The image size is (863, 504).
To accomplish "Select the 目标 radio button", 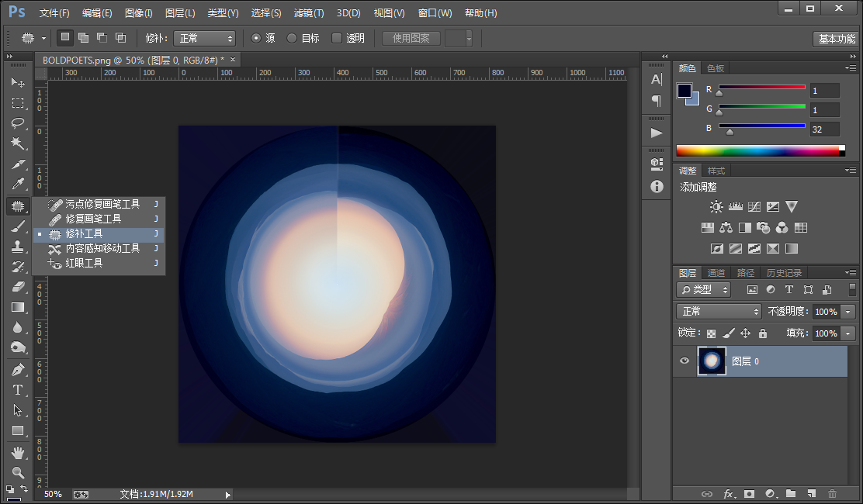I will pos(292,38).
